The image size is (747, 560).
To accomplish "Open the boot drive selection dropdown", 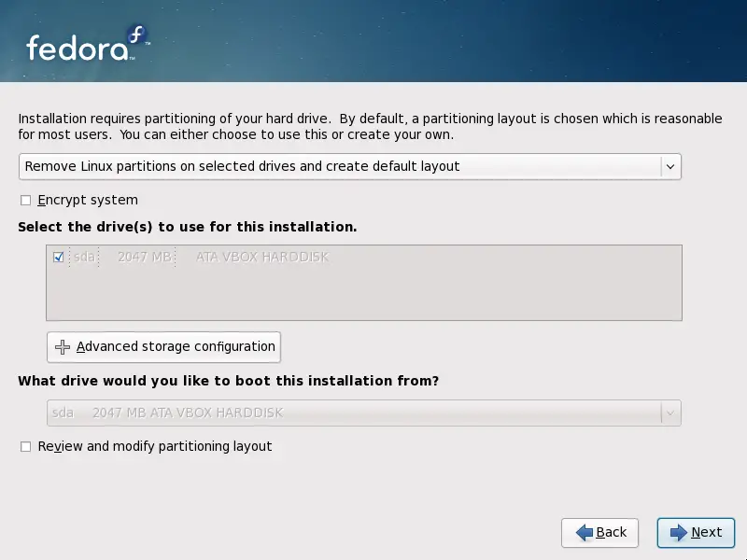I will click(x=355, y=413).
